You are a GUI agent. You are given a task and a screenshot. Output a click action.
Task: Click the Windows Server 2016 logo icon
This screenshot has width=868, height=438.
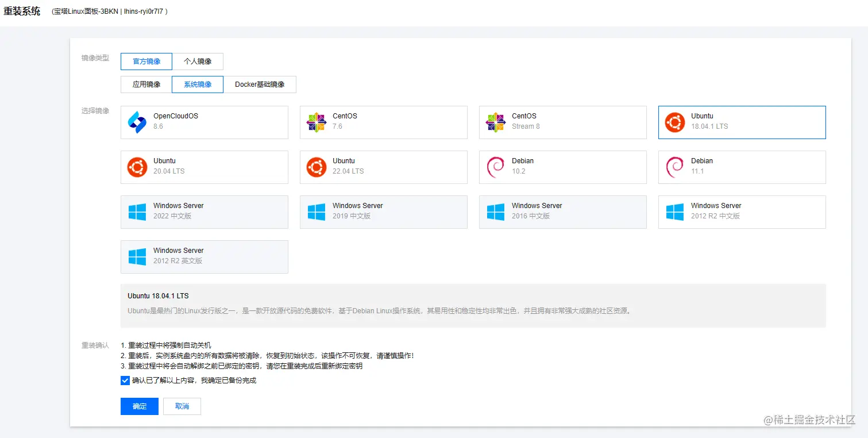(496, 212)
